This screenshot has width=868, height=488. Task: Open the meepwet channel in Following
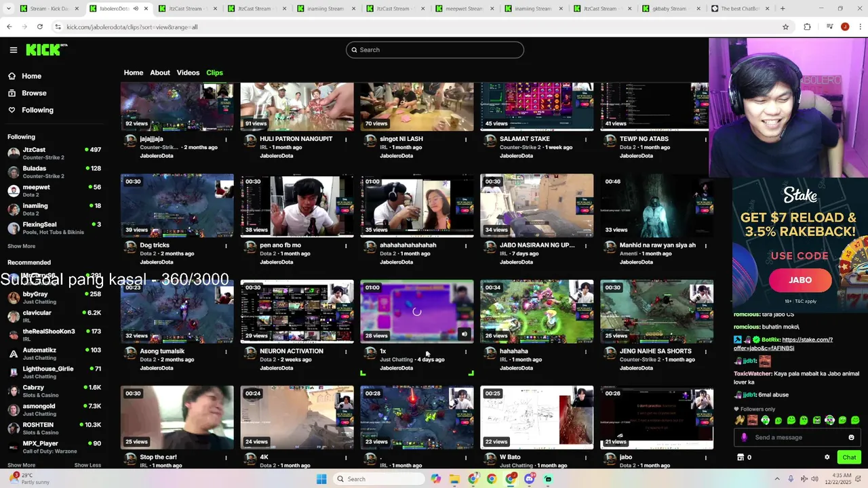coord(54,190)
